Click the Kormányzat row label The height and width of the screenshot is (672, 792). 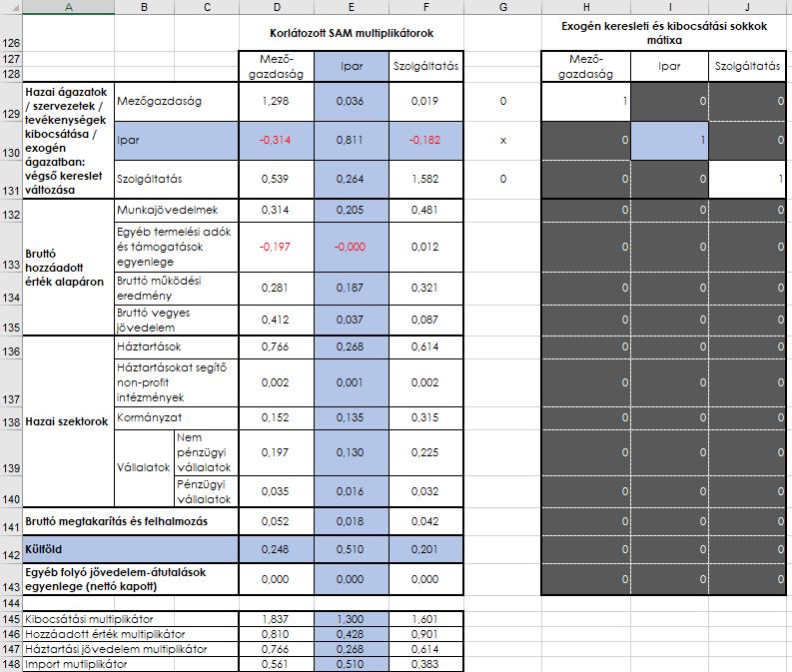[177, 418]
